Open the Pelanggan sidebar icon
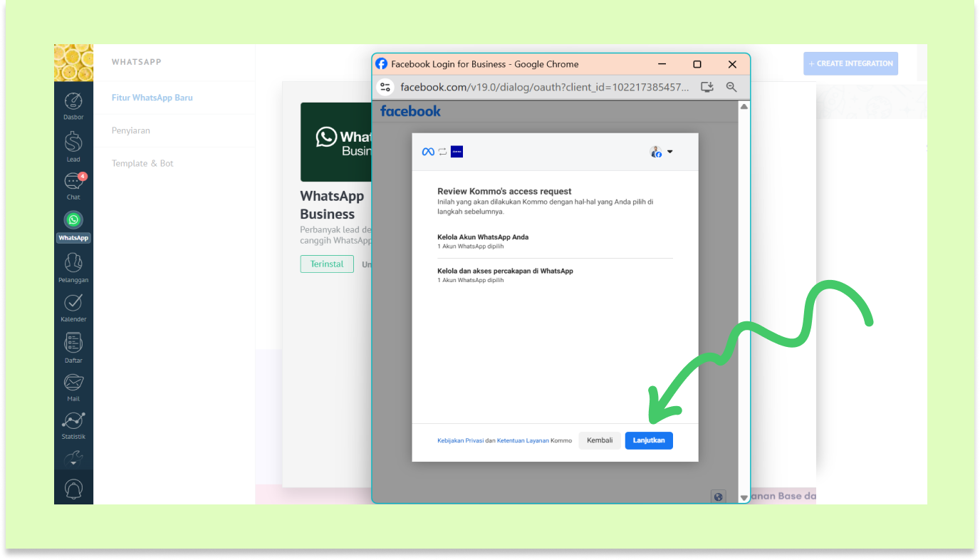The height and width of the screenshot is (560, 980). (x=73, y=267)
